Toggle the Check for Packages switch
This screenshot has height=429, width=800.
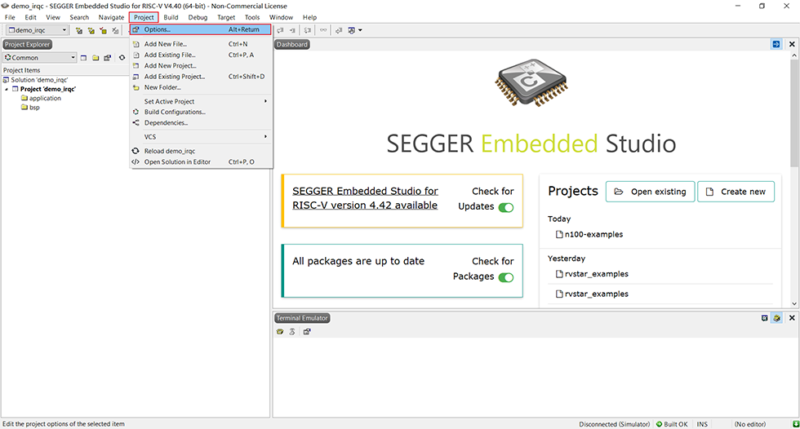pyautogui.click(x=506, y=278)
